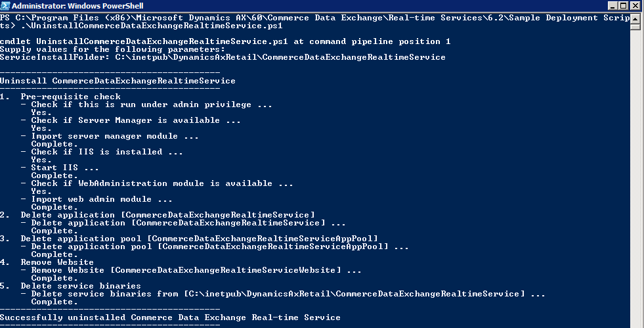Close the Administrator PowerShell window

(x=635, y=5)
